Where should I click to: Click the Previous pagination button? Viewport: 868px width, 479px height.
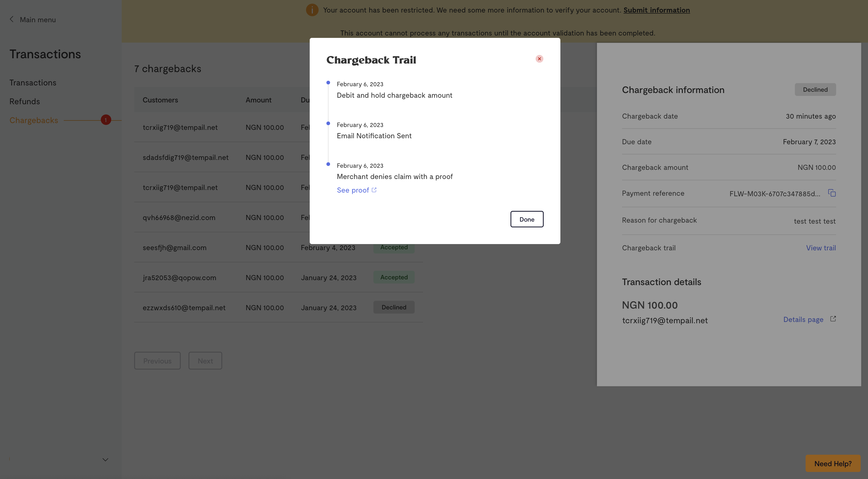(x=157, y=361)
